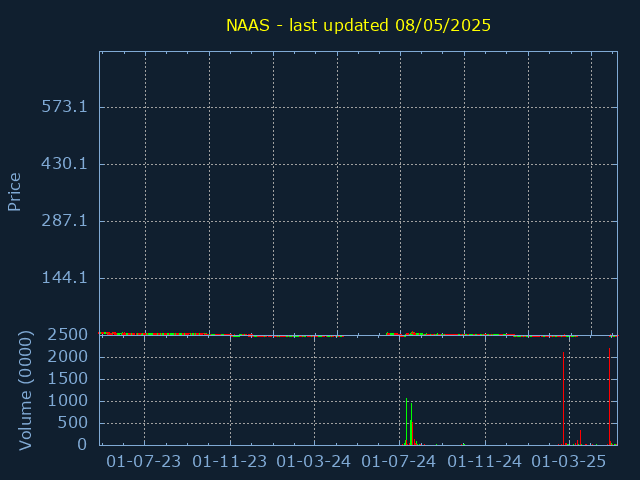Viewport: 640px width, 480px height.
Task: Select the 1500 volume axis label
Action: click(68, 379)
